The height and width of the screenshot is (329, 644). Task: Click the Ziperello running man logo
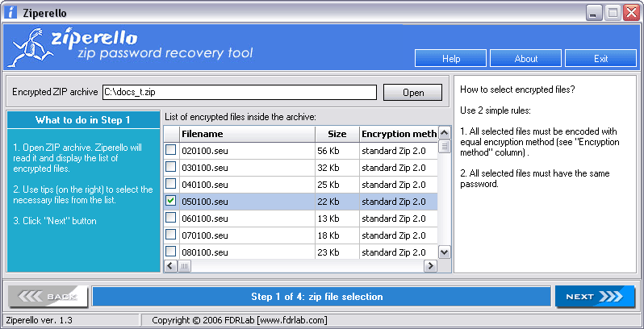click(x=31, y=48)
